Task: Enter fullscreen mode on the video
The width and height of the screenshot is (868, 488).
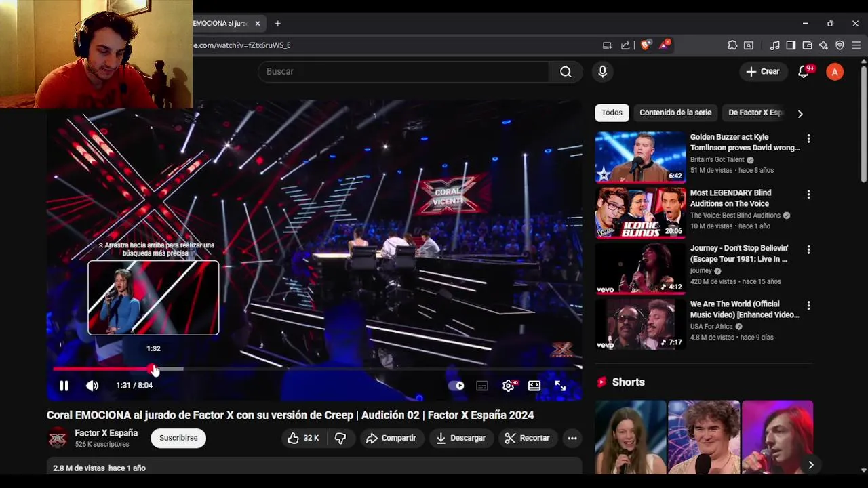Action: 560,386
